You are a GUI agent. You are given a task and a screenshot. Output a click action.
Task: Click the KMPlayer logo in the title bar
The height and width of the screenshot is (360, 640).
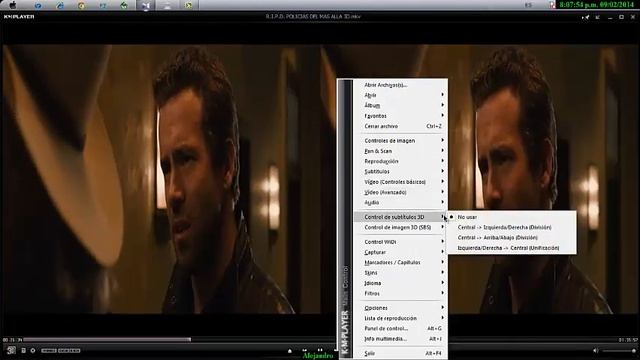[19, 16]
